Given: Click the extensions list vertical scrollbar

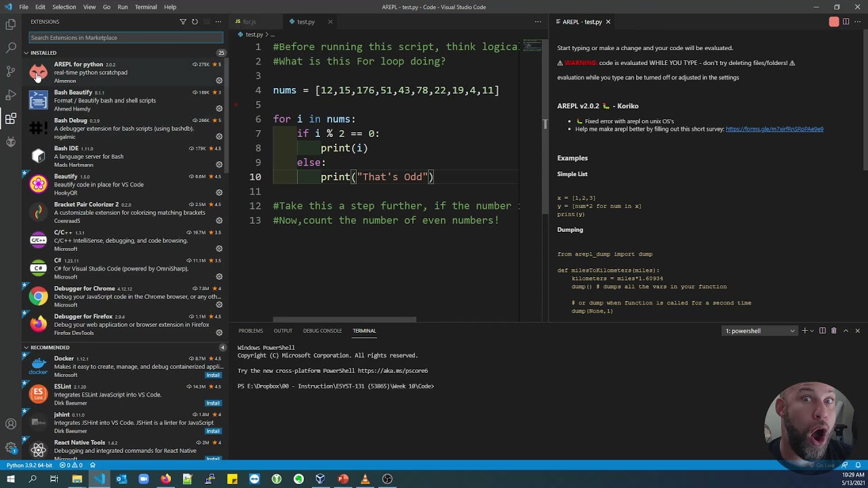Looking at the screenshot, I should 226,115.
